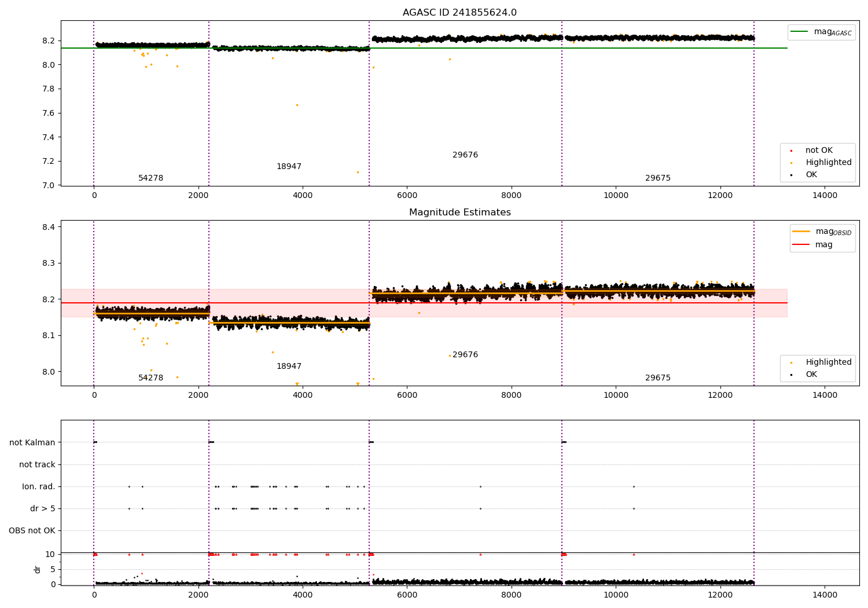868x608 pixels.
Task: Click '29675' label in the Magnitude Estimates plot
Action: point(658,378)
